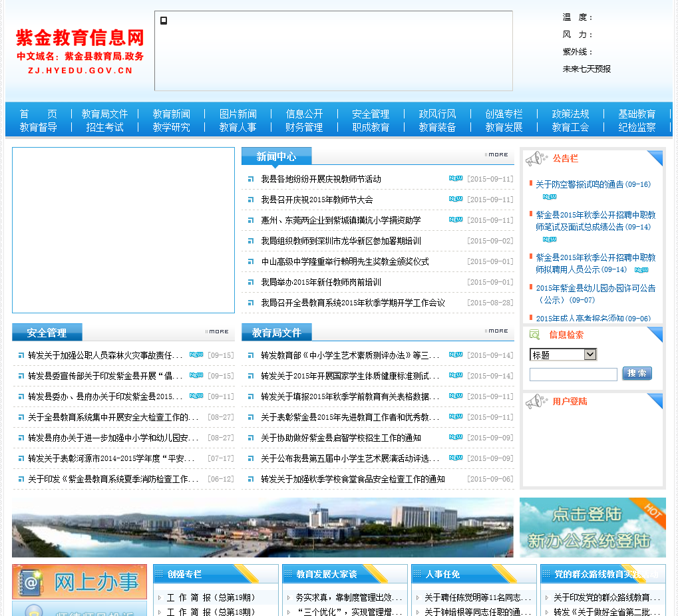Open the 标题 search type dropdown
678x616 pixels.
[x=563, y=355]
